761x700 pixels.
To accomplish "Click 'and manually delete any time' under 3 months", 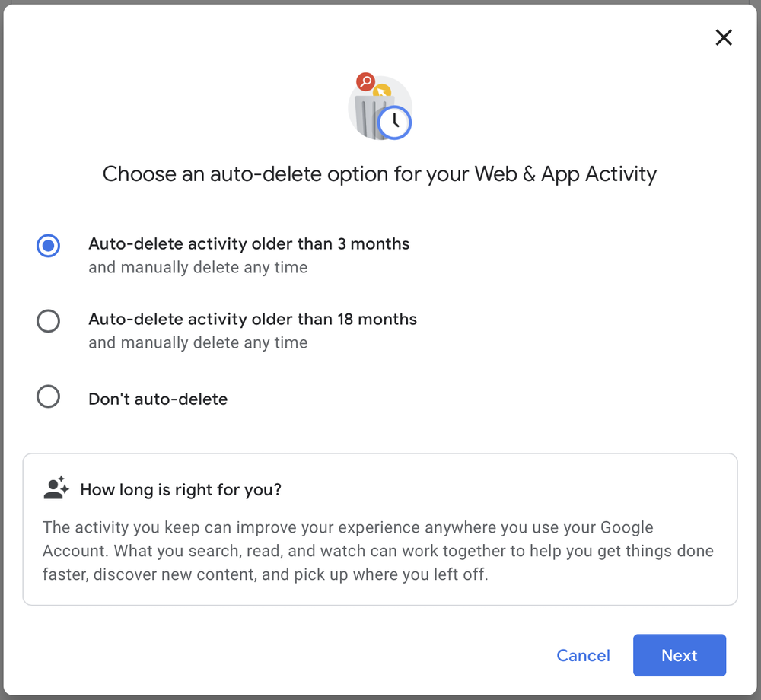I will point(198,267).
